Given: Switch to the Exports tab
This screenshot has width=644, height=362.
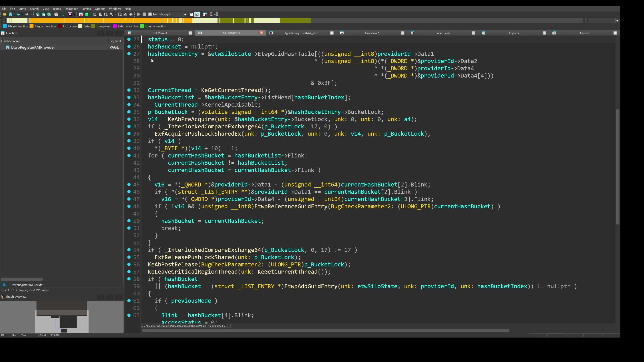Looking at the screenshot, I should (584, 33).
